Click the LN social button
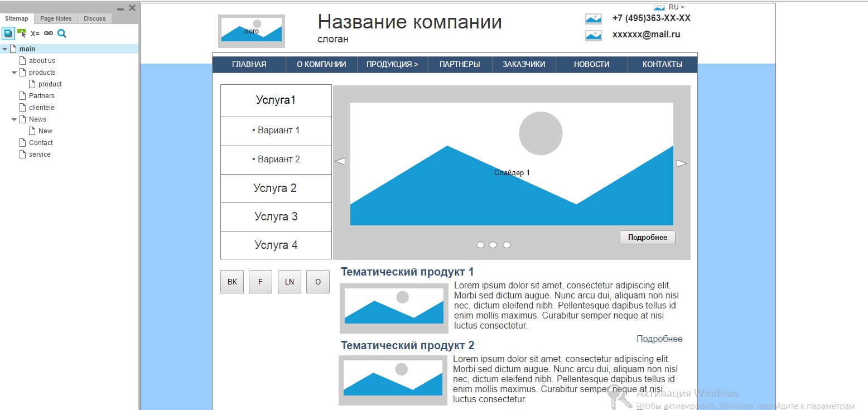 pos(290,282)
